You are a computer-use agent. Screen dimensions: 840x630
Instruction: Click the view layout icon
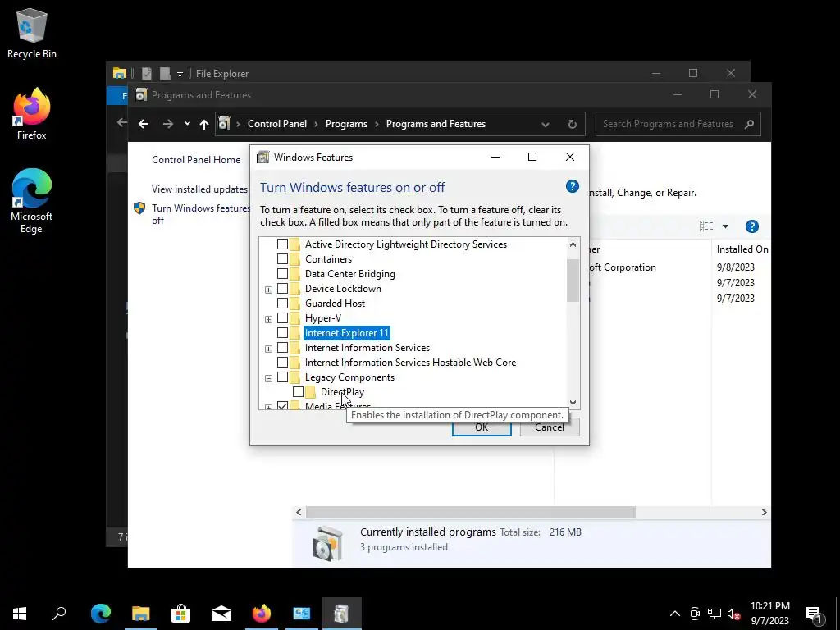point(706,226)
